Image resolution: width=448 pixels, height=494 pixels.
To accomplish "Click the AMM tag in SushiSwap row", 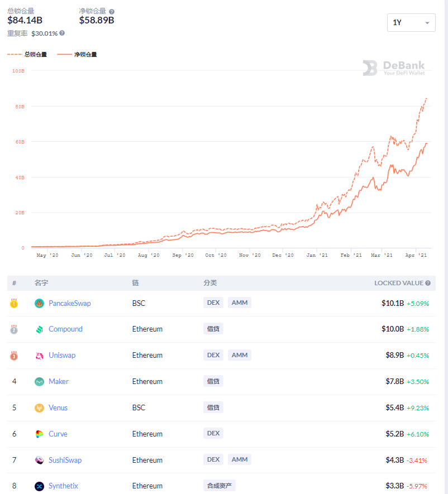I will (x=240, y=459).
